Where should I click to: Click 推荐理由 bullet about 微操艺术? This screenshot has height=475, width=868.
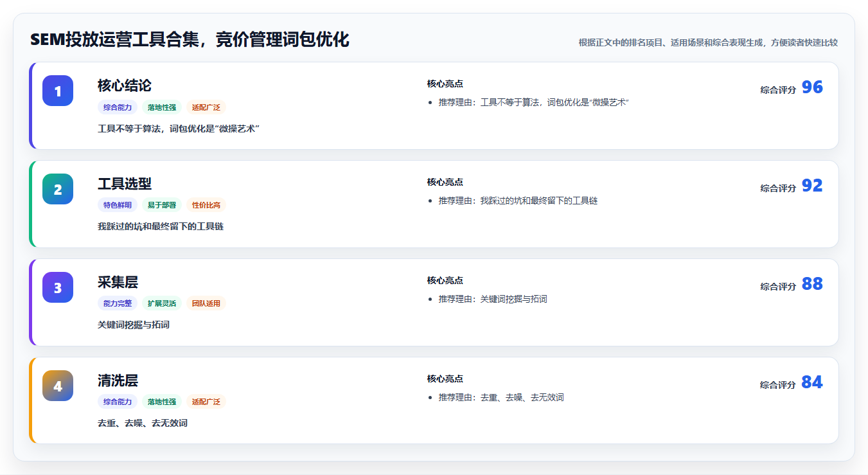534,103
